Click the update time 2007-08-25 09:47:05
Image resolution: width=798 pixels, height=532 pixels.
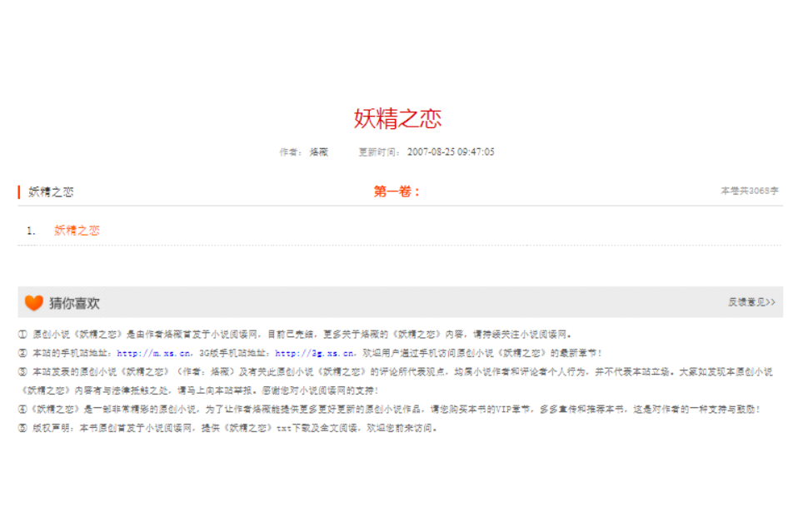pos(451,152)
